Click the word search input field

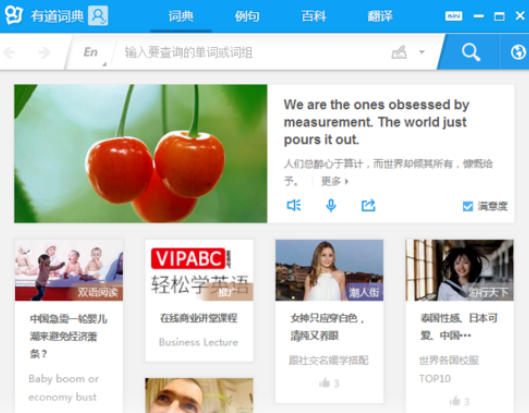click(253, 52)
